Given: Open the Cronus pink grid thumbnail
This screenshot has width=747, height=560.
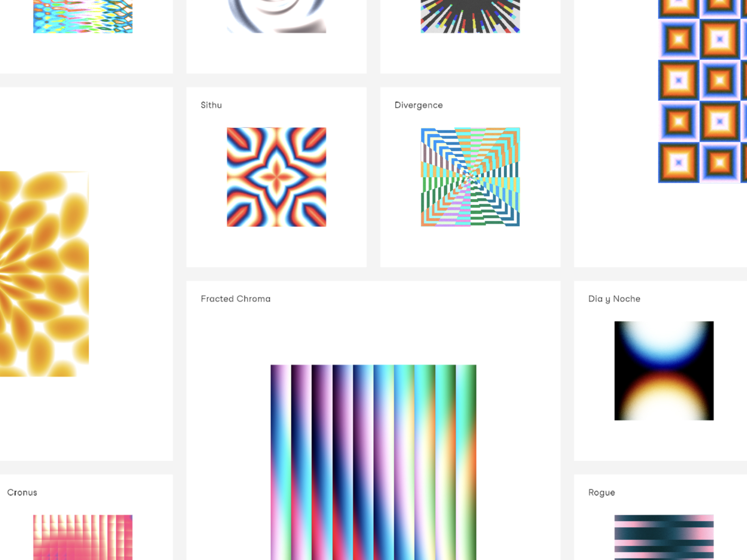Looking at the screenshot, I should [83, 537].
